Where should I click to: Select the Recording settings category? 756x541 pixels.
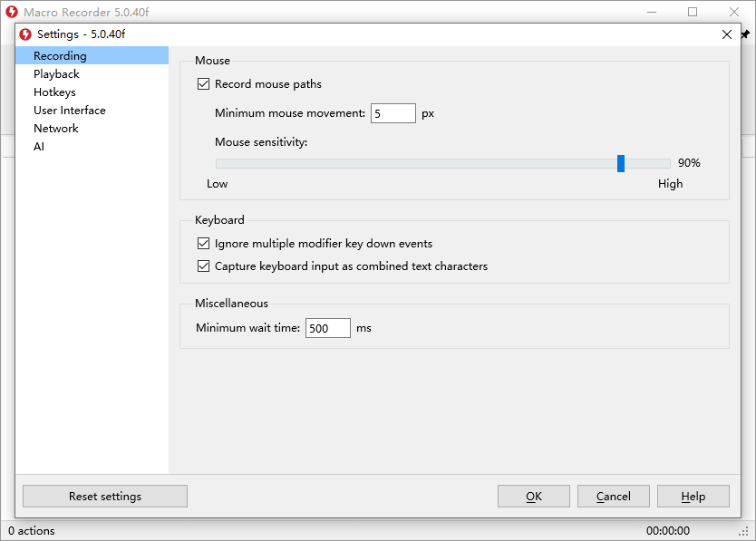pos(92,55)
